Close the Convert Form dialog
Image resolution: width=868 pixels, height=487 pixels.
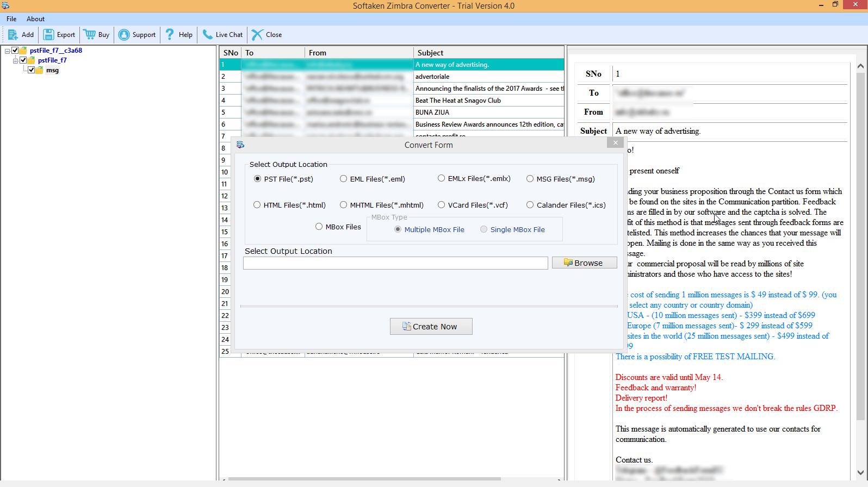[x=615, y=142]
